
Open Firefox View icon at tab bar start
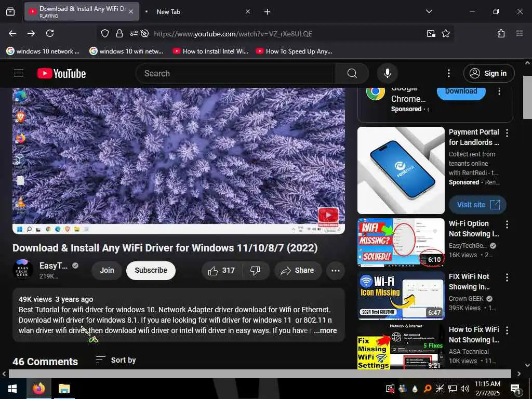pyautogui.click(x=10, y=11)
